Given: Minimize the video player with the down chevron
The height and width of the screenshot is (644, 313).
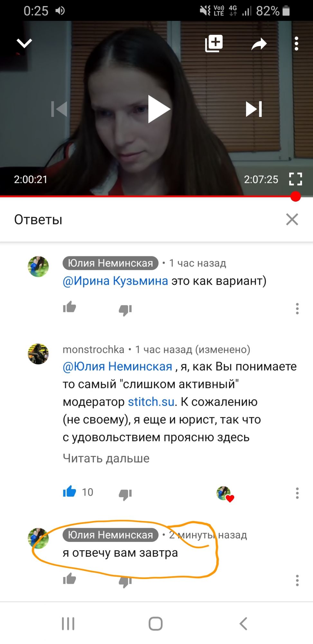Looking at the screenshot, I should coord(24,43).
